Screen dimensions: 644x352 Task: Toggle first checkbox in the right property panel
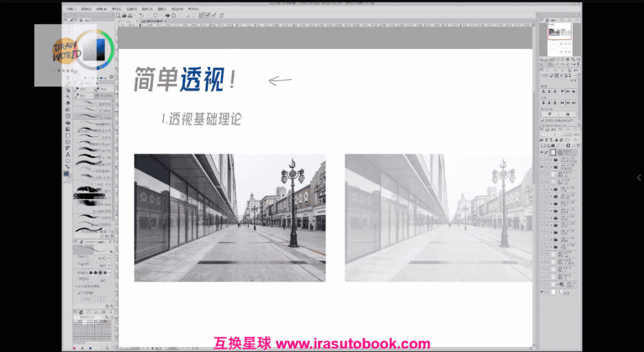point(543,120)
